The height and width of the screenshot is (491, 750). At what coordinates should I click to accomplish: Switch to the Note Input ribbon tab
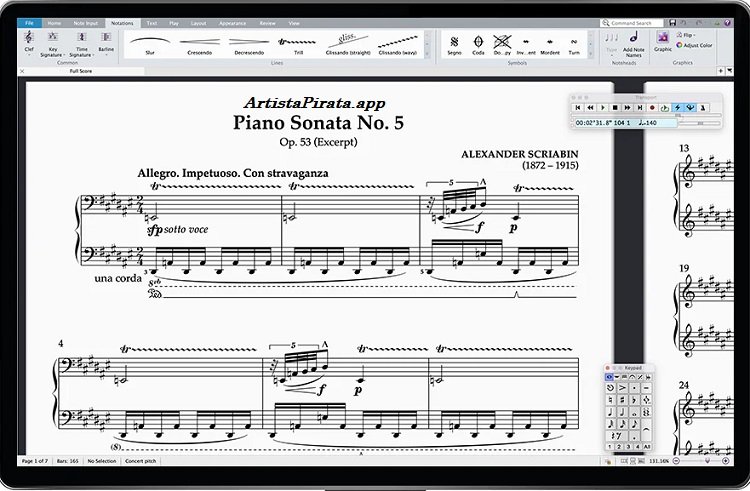[x=84, y=21]
